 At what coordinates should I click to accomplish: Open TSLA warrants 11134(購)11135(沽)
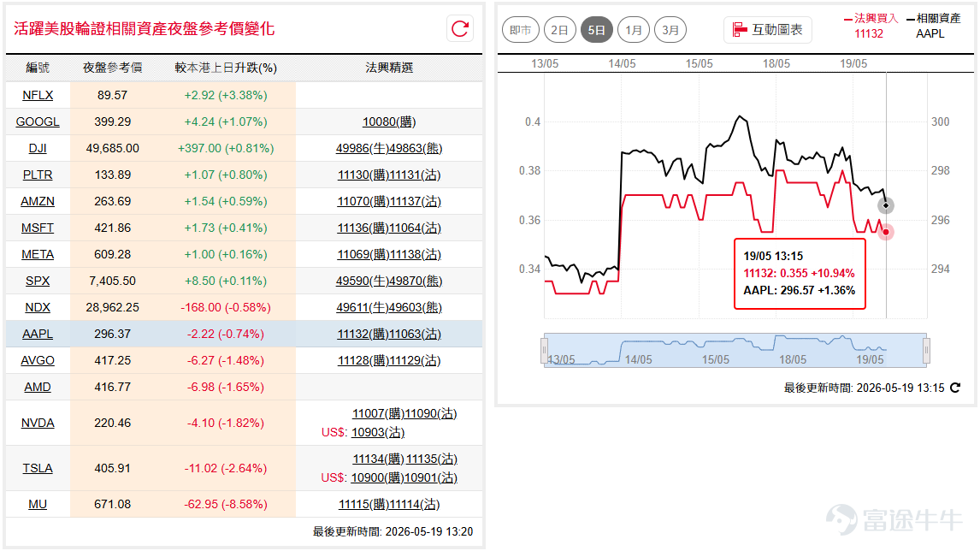point(405,459)
